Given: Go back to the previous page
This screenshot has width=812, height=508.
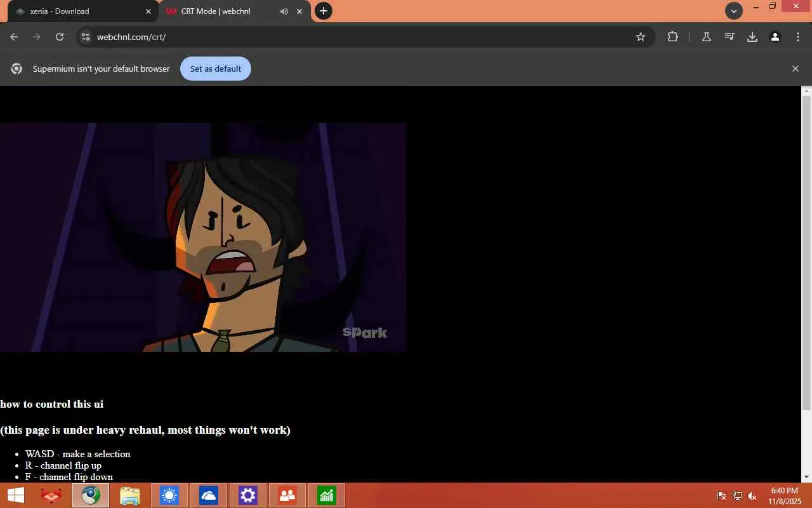Looking at the screenshot, I should pyautogui.click(x=14, y=37).
